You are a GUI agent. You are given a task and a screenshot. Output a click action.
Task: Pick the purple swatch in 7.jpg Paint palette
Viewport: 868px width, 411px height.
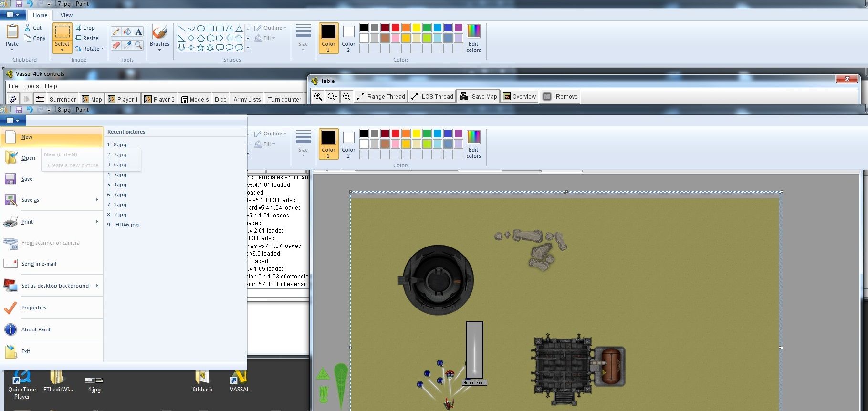459,28
